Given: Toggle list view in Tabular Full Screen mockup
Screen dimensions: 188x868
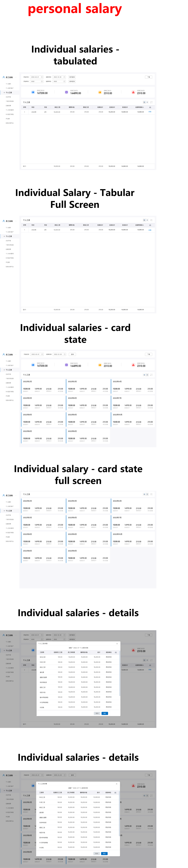Looking at the screenshot, I should point(147,220).
